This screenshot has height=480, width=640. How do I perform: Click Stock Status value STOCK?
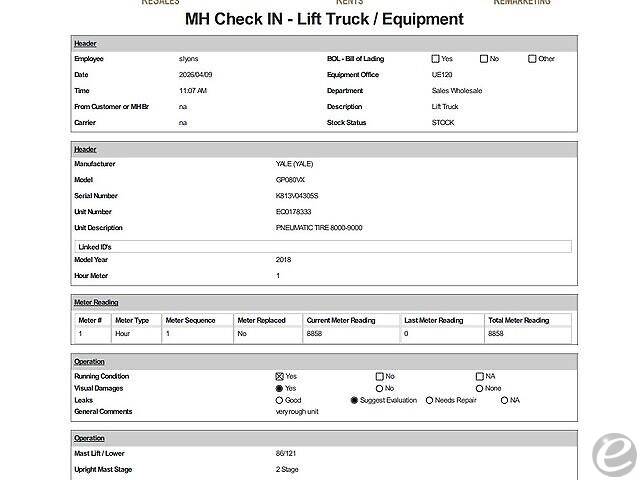click(x=443, y=122)
